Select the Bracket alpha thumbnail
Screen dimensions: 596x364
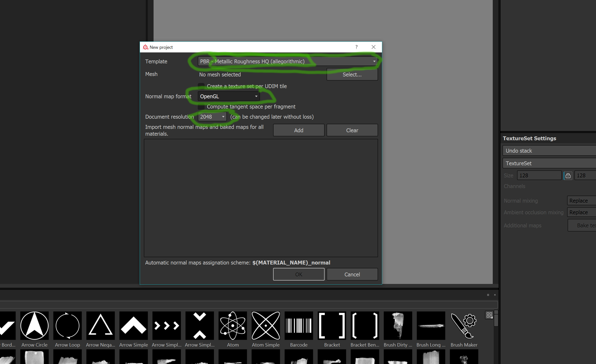pyautogui.click(x=332, y=326)
